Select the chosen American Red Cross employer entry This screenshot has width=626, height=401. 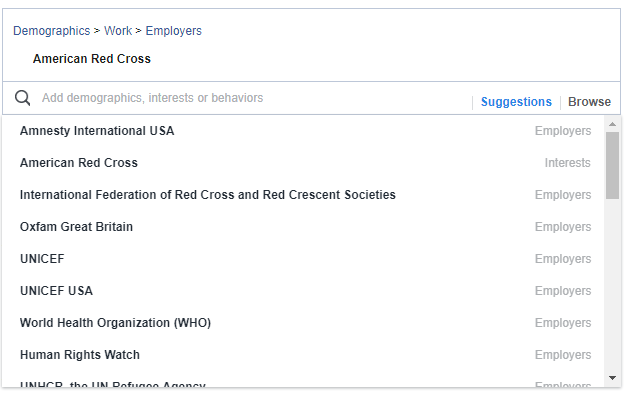pos(92,59)
